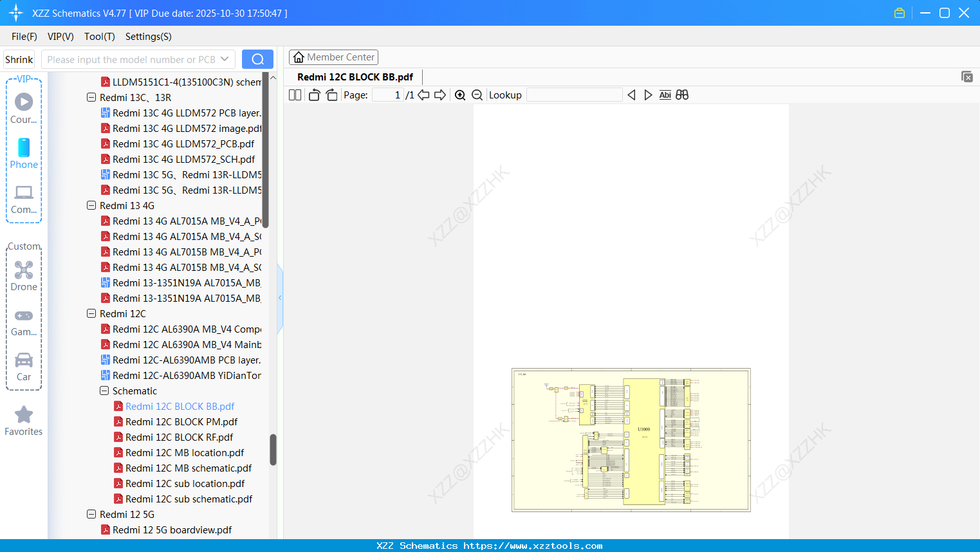The width and height of the screenshot is (980, 552).
Task: Open the model number search dropdown
Action: (226, 59)
